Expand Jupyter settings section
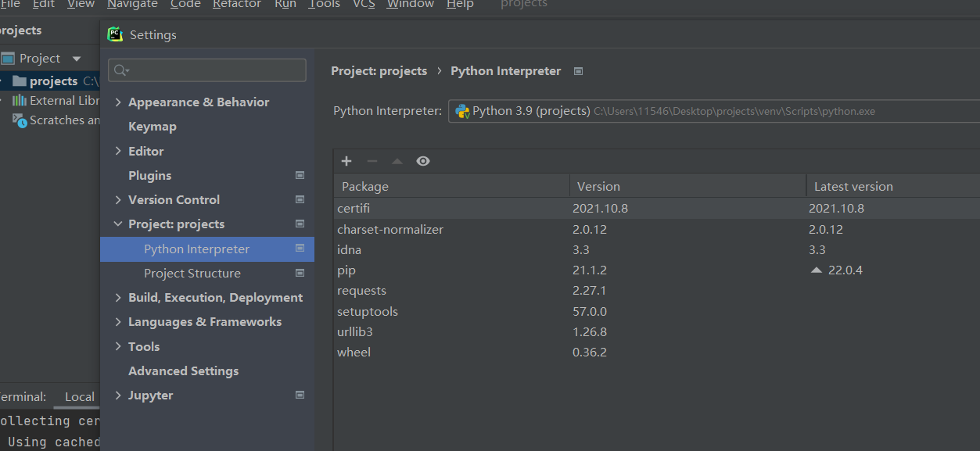 pyautogui.click(x=118, y=396)
